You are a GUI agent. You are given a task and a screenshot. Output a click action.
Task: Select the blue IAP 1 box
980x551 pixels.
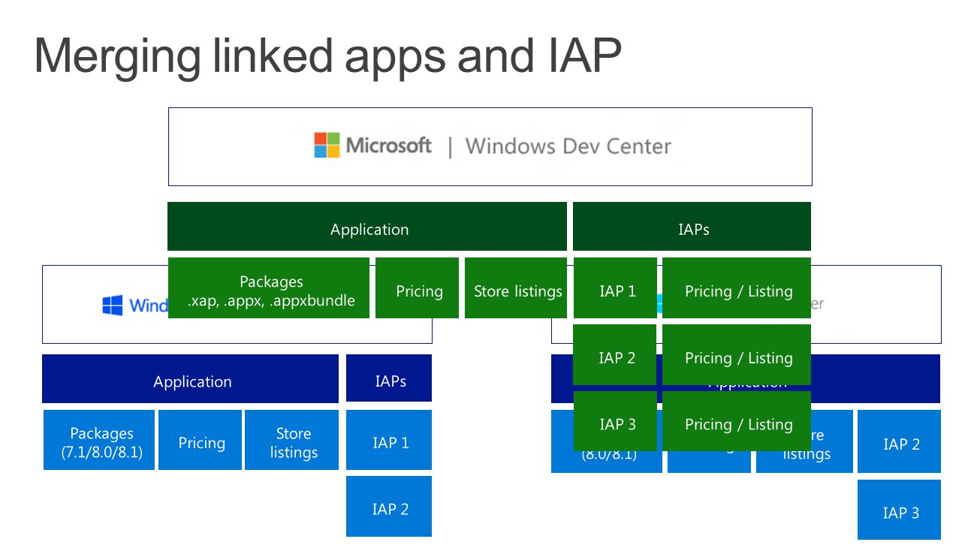click(x=389, y=440)
